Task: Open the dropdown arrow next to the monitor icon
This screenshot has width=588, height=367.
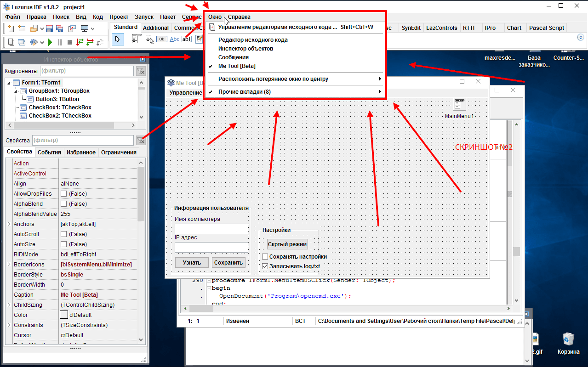Action: 92,29
